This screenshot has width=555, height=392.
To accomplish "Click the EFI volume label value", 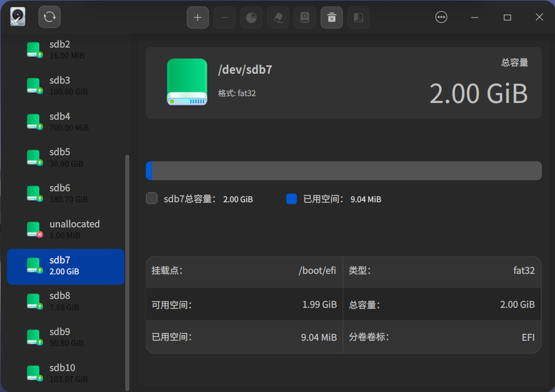I will coord(528,337).
